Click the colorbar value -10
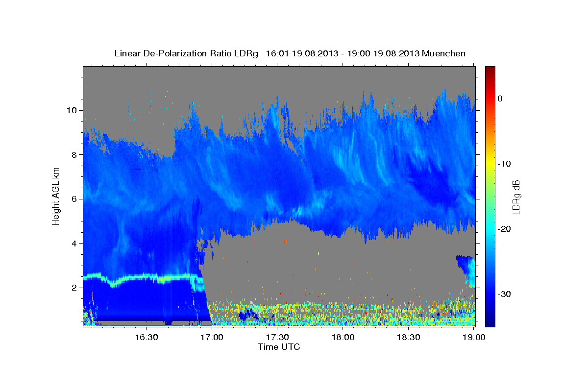Image resolution: width=588 pixels, height=392 pixels. point(505,164)
